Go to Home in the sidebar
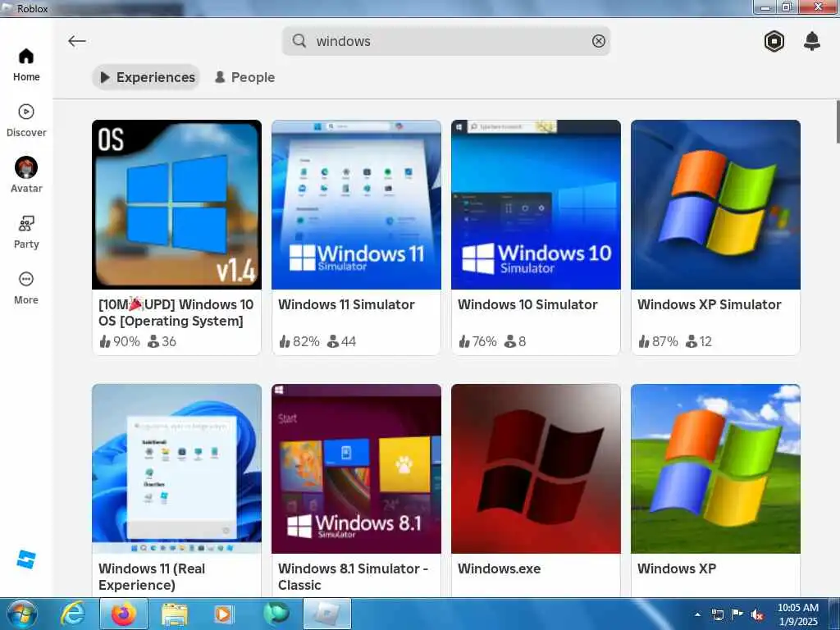Viewport: 840px width, 630px height. pyautogui.click(x=26, y=66)
